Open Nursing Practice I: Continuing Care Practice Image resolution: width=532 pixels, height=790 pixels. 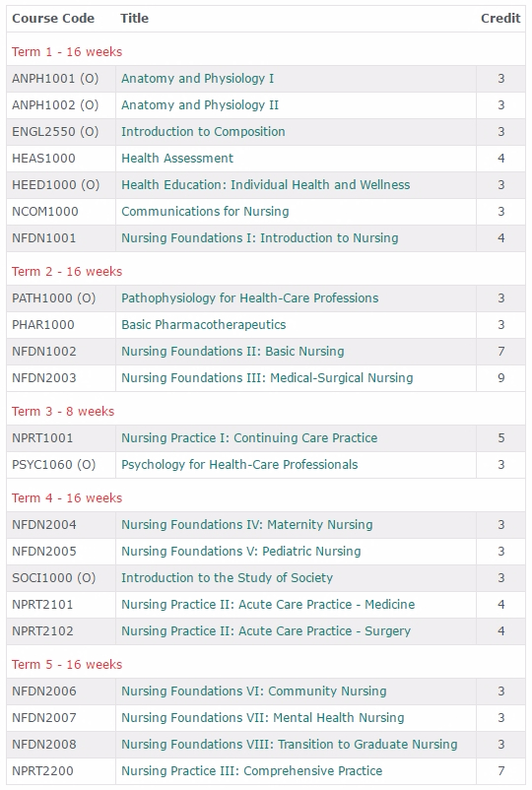point(249,437)
